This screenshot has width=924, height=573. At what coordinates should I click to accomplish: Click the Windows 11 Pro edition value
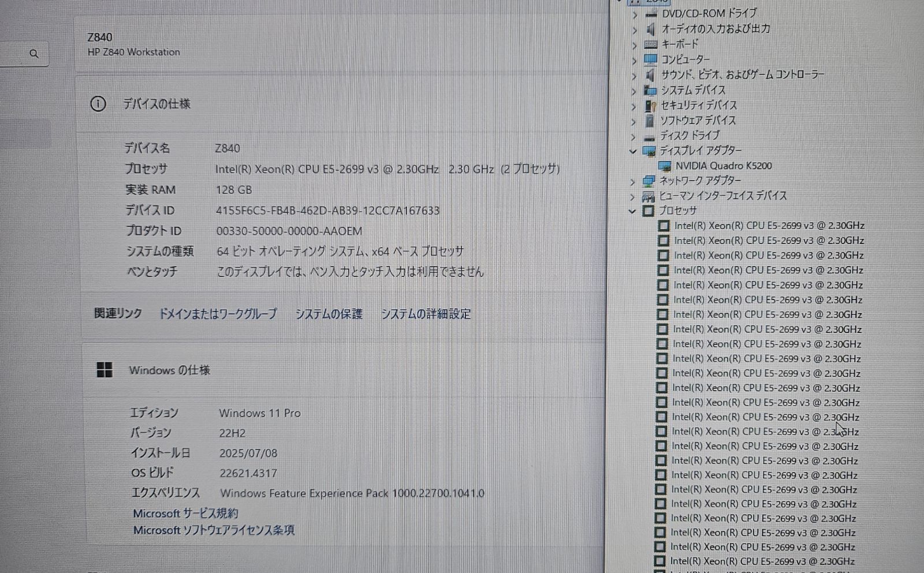pyautogui.click(x=260, y=413)
